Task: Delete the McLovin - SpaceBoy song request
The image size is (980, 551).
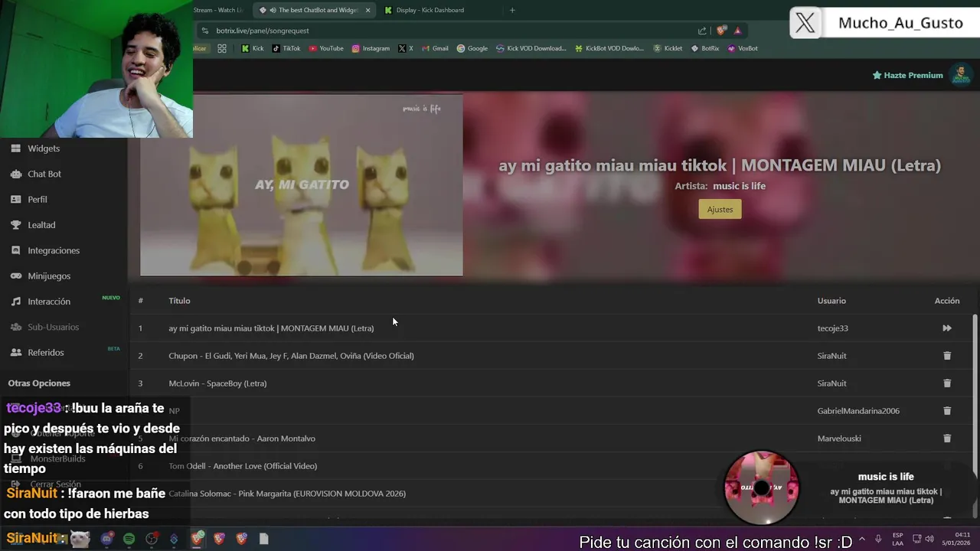Action: point(947,383)
